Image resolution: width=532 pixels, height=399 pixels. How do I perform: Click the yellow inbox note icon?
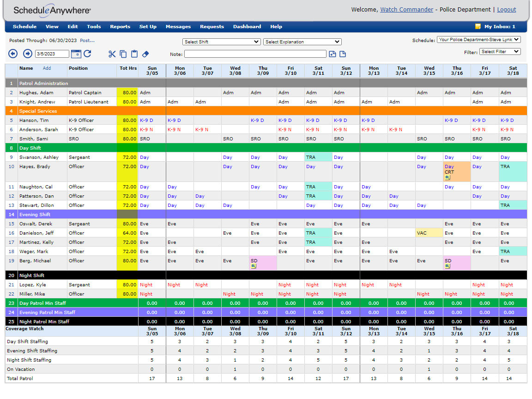478,26
